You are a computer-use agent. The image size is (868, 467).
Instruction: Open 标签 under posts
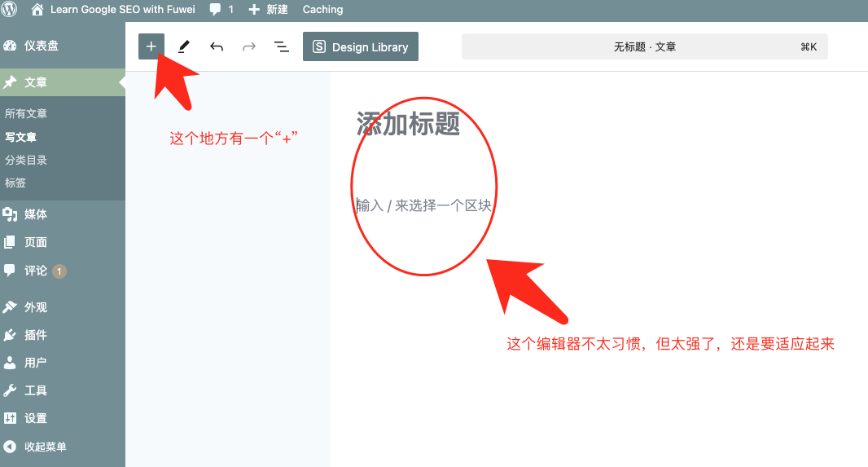coord(15,183)
